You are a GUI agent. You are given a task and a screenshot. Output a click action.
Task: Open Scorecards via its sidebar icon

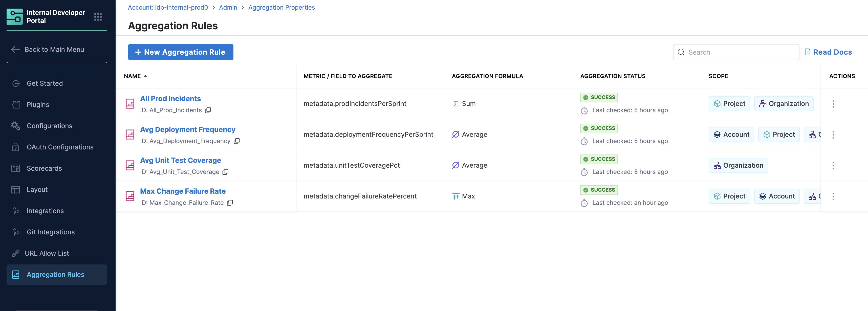(15, 168)
